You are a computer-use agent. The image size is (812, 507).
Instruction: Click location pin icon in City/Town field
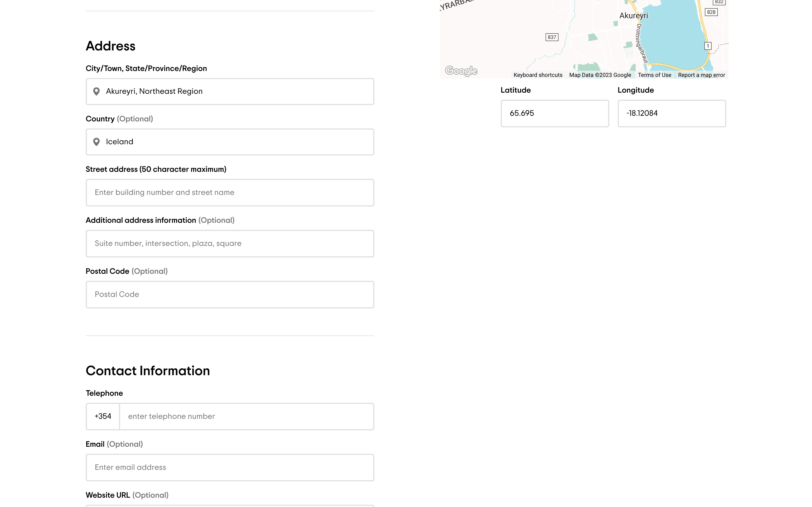(x=96, y=92)
